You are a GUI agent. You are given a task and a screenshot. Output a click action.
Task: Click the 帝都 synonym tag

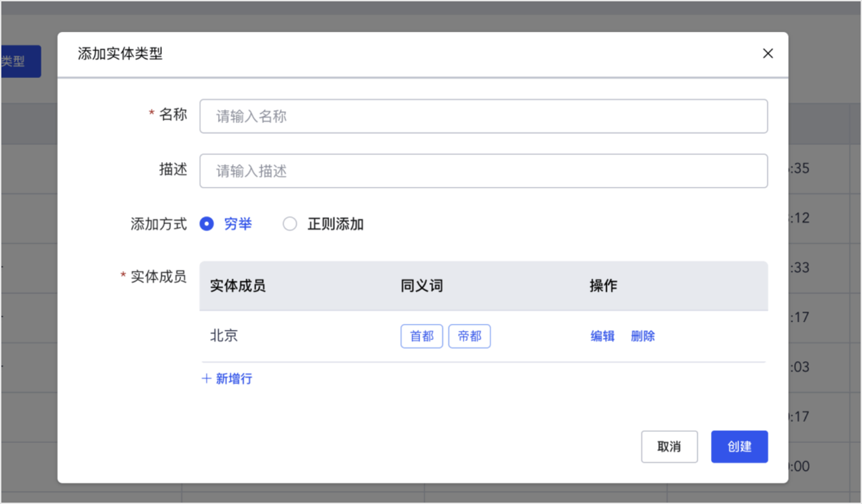coord(469,336)
